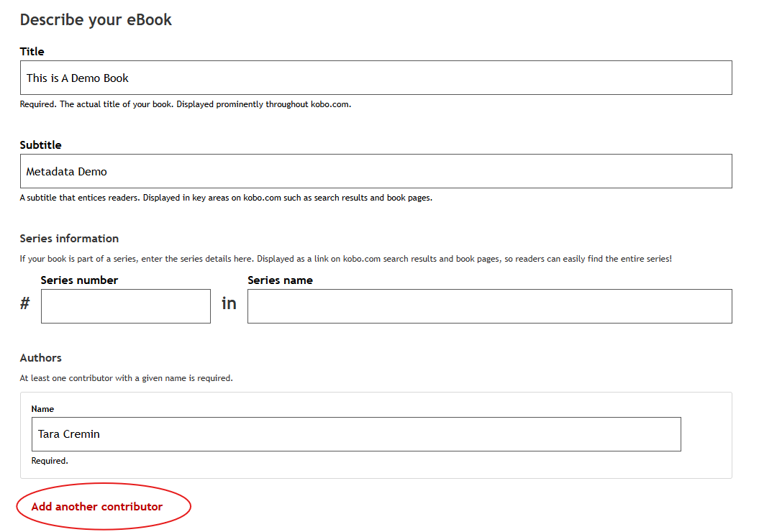Click the Authors section heading
Screen dimensions: 759x532
pos(41,358)
